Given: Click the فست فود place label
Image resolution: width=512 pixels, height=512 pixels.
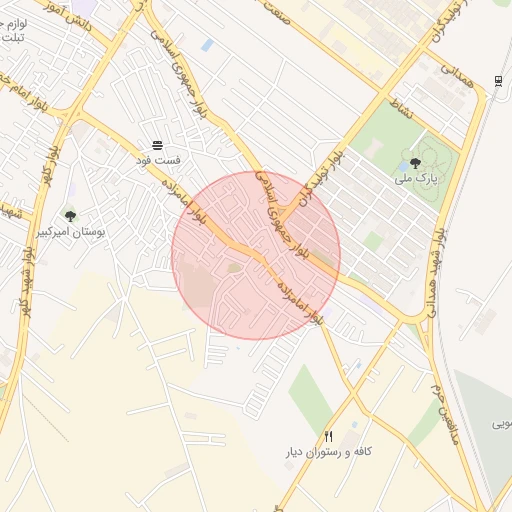Looking at the screenshot, I should [158, 160].
